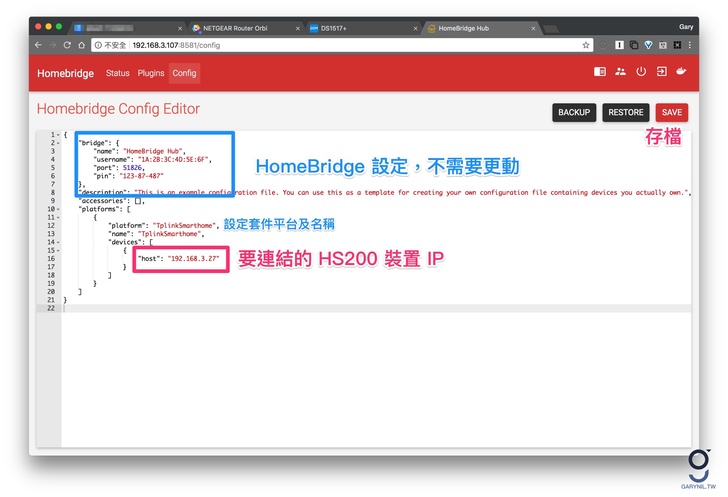Click the "HomeBridge Hub" name value

[153, 151]
